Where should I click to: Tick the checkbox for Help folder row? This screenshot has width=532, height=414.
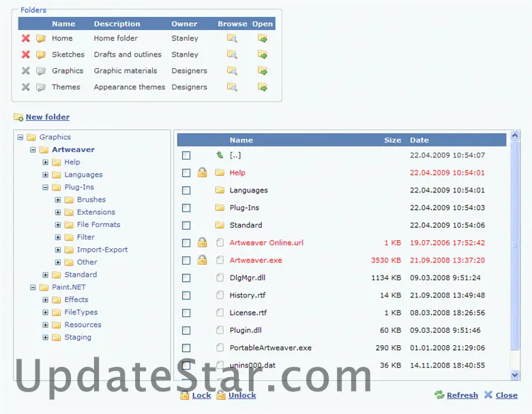186,173
